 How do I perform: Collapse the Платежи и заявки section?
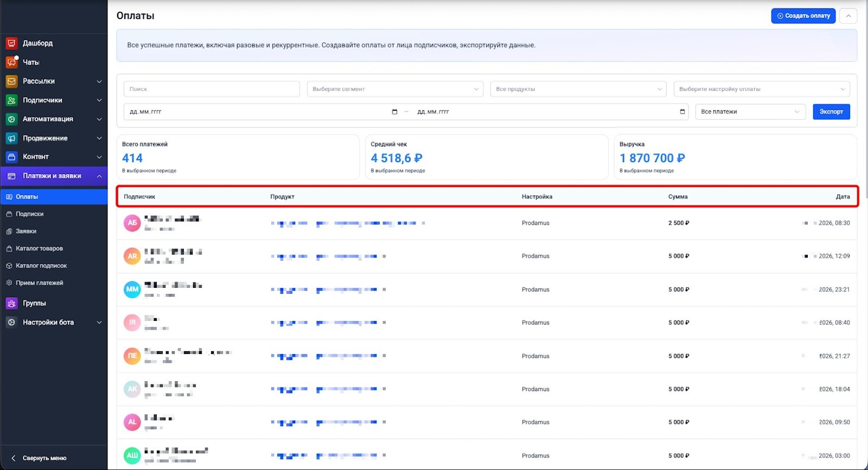99,176
